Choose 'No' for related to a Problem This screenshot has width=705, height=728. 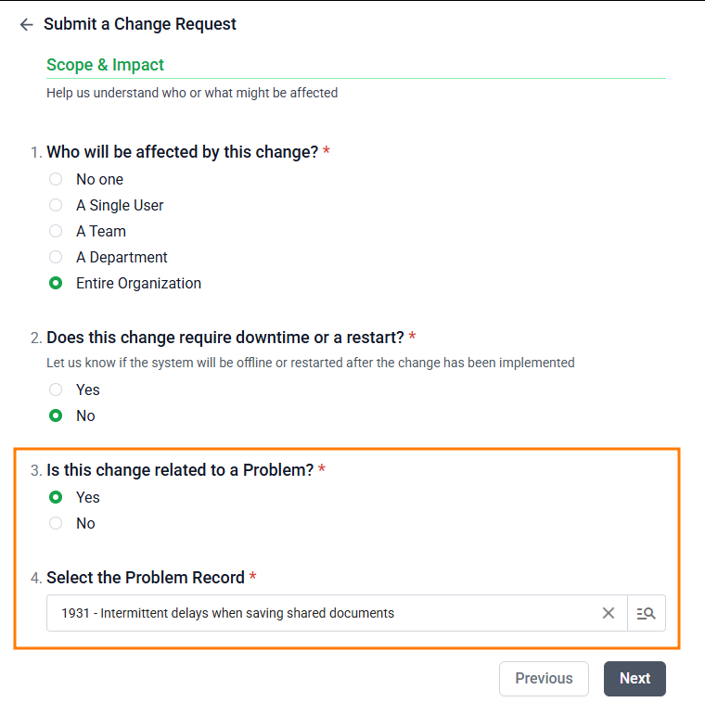coord(56,523)
